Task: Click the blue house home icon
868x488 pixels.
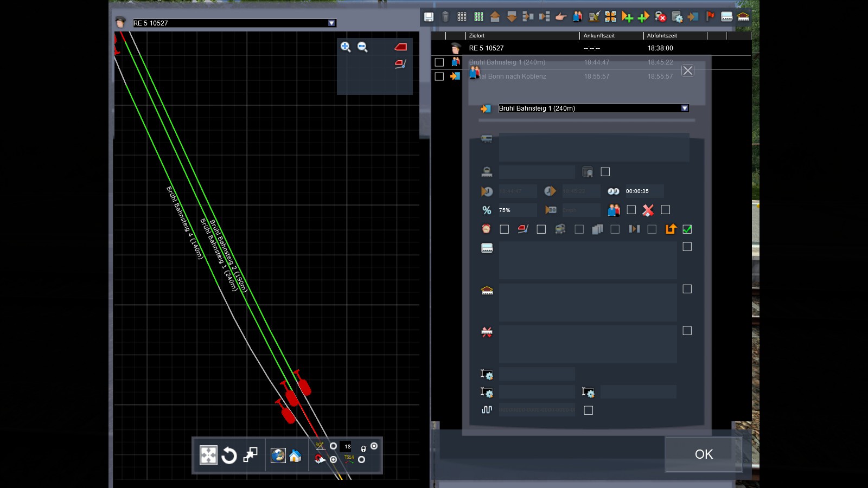Action: click(295, 455)
